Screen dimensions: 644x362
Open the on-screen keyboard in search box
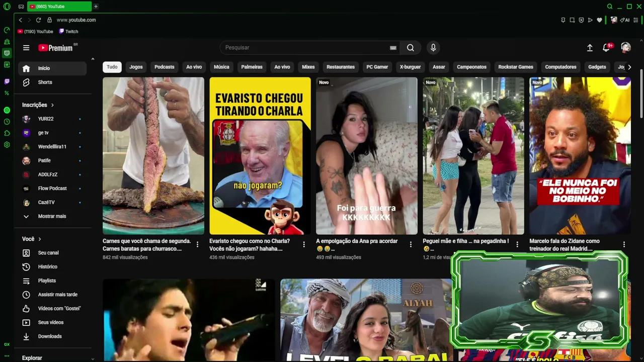click(x=393, y=48)
